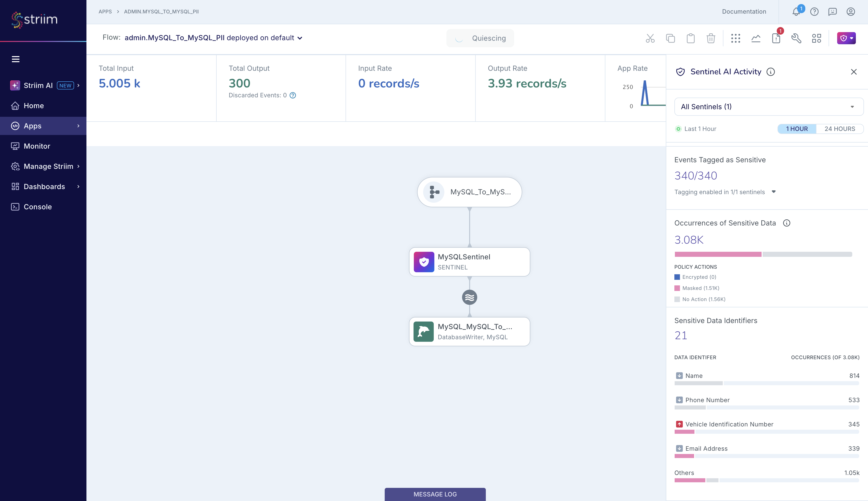Viewport: 868px width, 501px height.
Task: Select the scissors cut icon in the flow toolbar
Action: (x=650, y=38)
